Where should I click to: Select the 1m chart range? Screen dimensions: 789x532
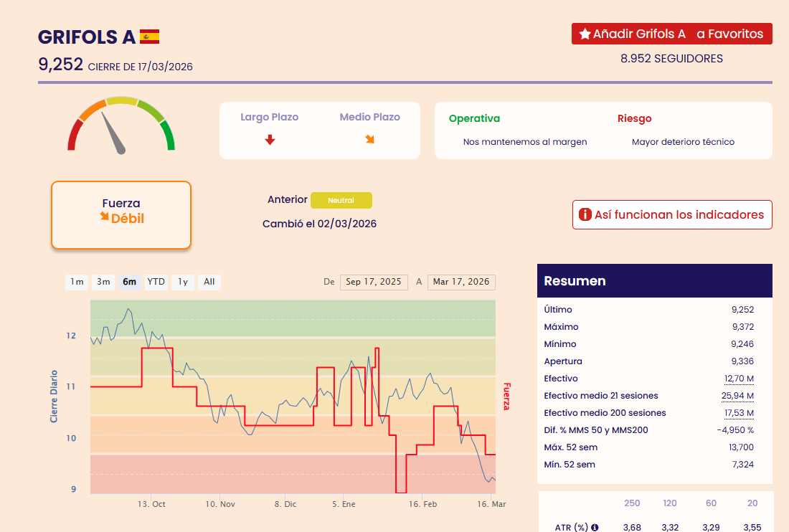(77, 282)
